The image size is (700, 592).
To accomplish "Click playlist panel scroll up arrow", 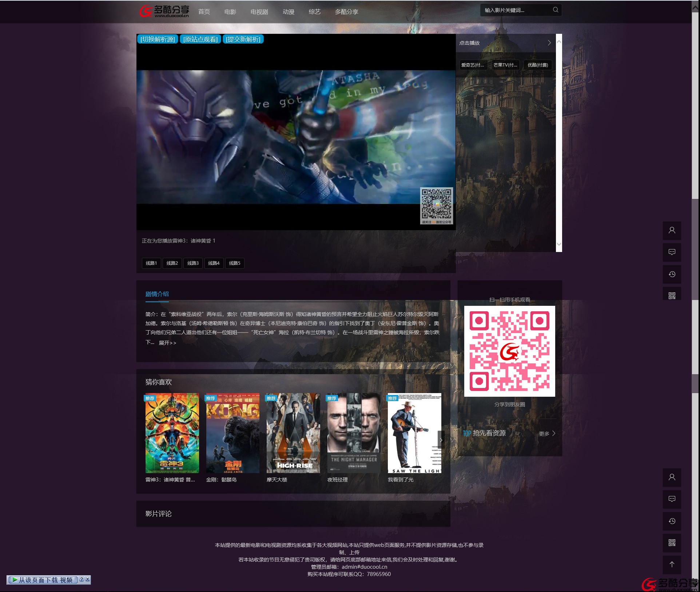I will pos(559,42).
